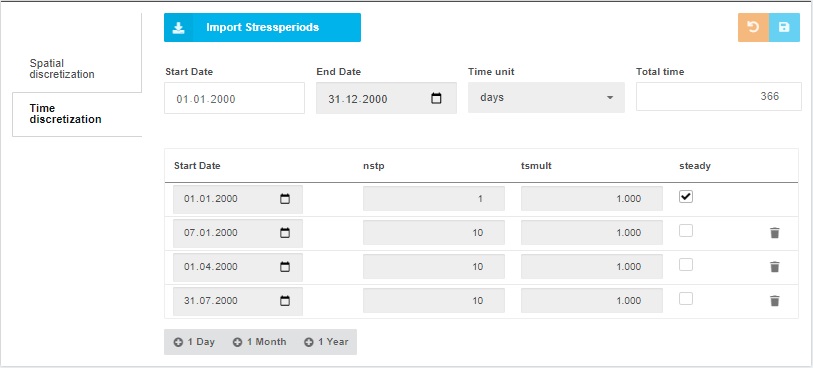This screenshot has height=368, width=813.
Task: Open the Time unit days dropdown
Action: (546, 97)
